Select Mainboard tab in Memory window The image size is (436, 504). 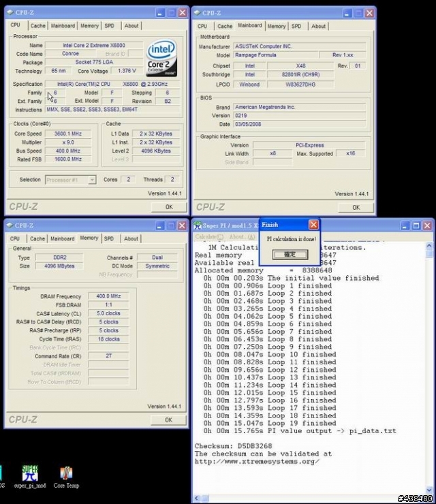[x=63, y=239]
